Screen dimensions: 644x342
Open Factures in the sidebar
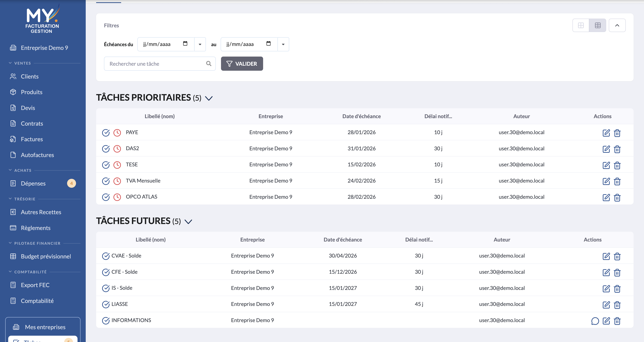[x=31, y=139]
